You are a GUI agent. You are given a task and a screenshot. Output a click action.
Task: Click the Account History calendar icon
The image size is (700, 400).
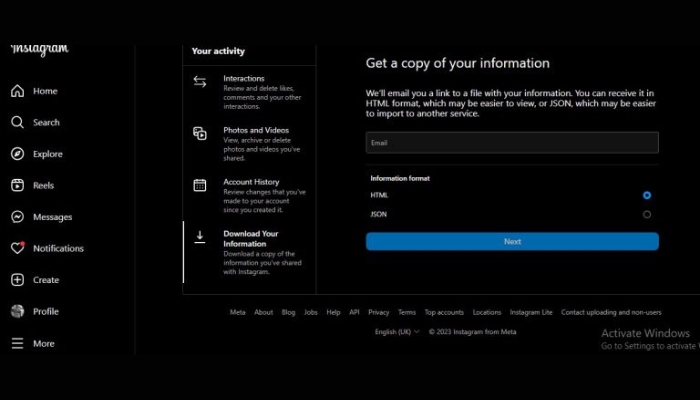200,185
